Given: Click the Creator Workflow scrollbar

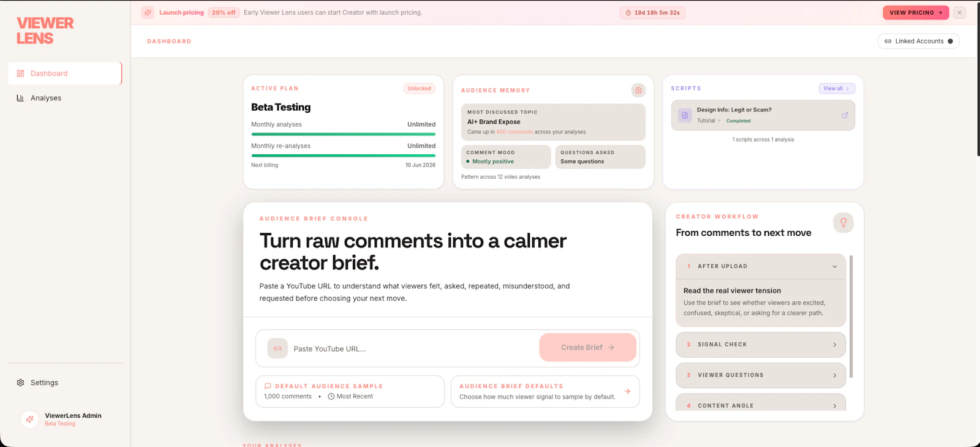Looking at the screenshot, I should [x=851, y=317].
